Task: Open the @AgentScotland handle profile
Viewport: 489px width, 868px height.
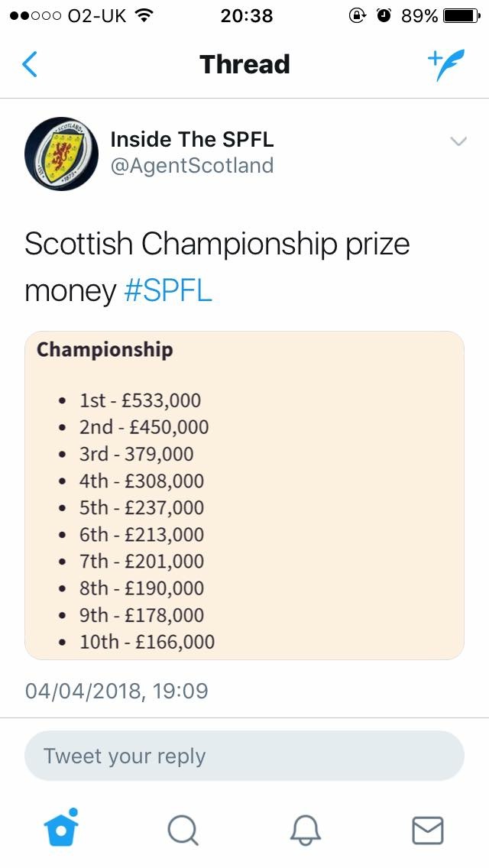Action: 193,166
